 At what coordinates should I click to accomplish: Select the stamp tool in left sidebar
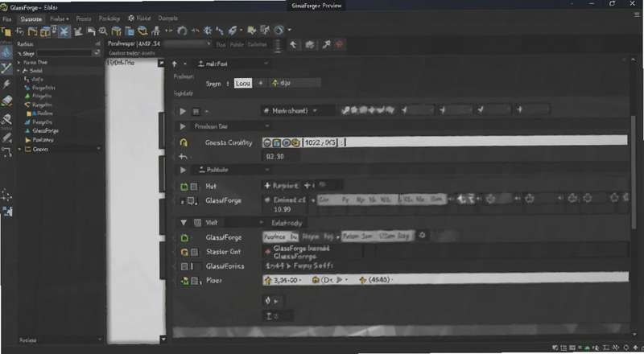(x=6, y=119)
